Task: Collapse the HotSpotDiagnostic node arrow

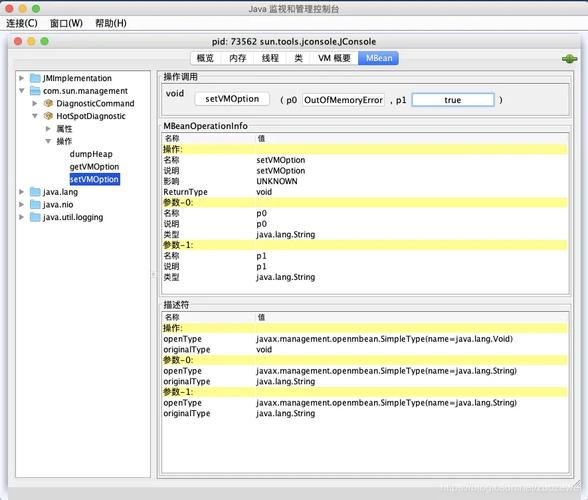Action: (35, 116)
